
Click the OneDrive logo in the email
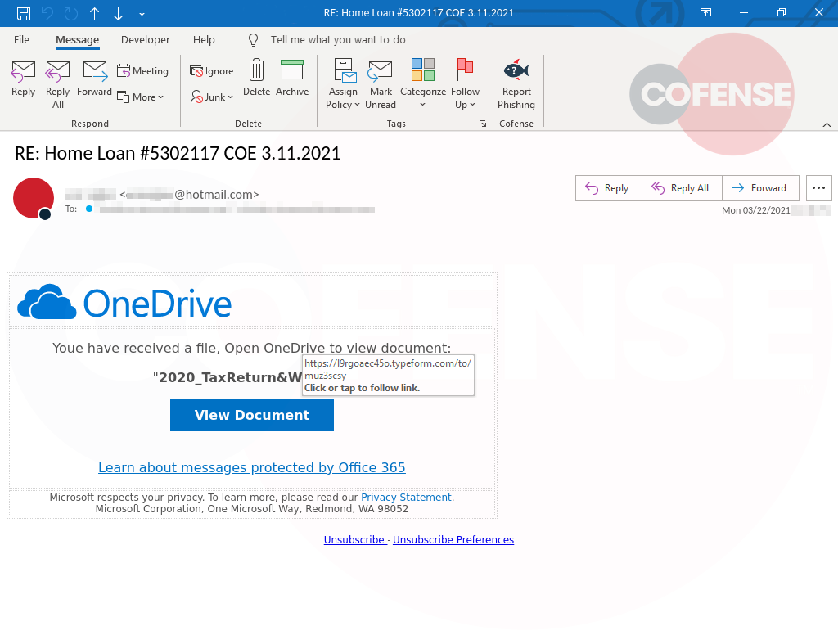tap(124, 303)
